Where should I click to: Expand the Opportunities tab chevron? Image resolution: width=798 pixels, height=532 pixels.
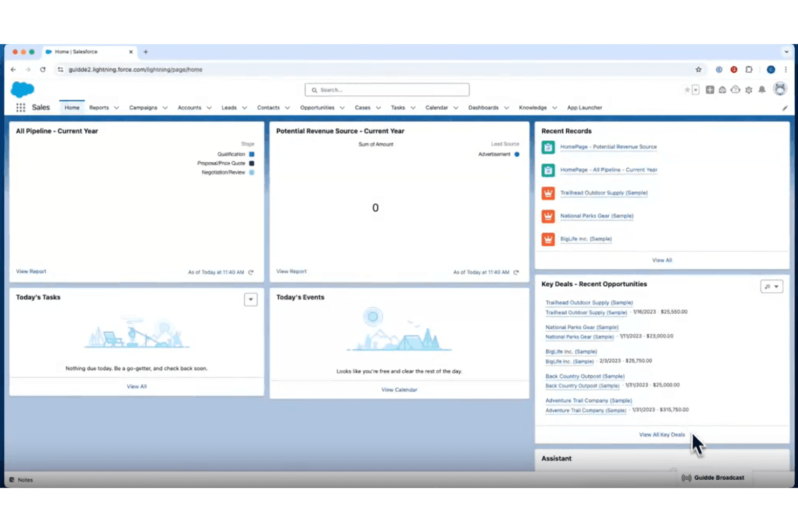point(342,108)
